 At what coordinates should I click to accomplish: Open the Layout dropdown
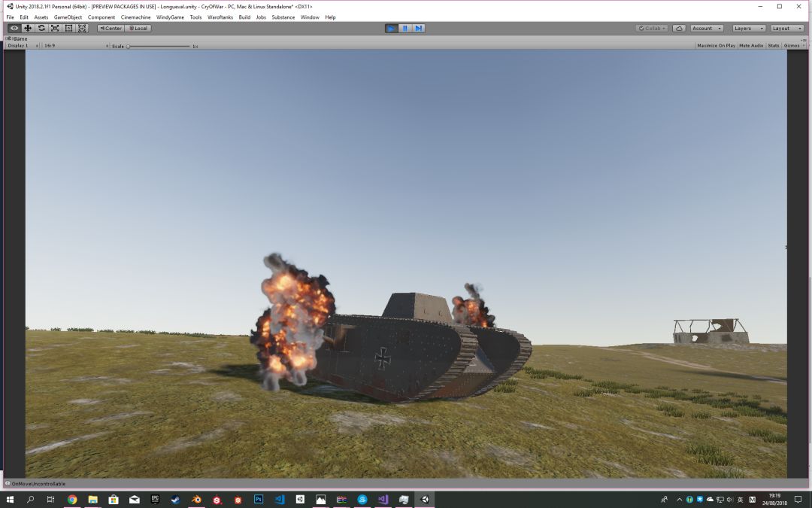(786, 29)
